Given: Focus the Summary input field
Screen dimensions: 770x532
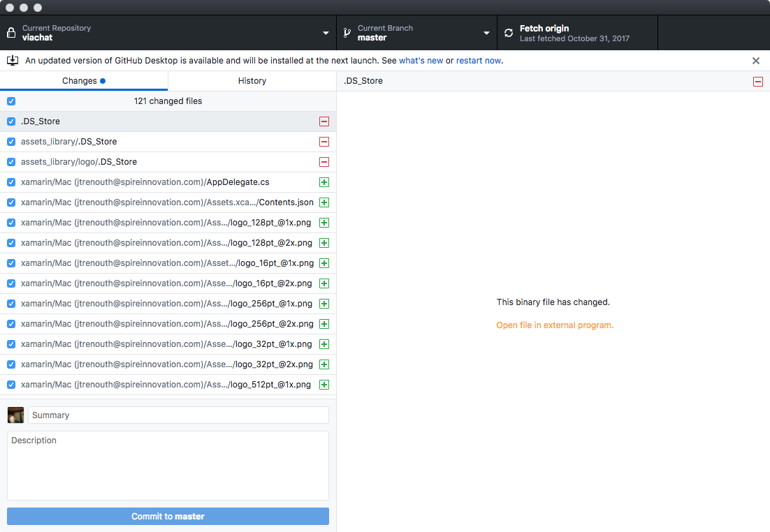Looking at the screenshot, I should tap(178, 415).
